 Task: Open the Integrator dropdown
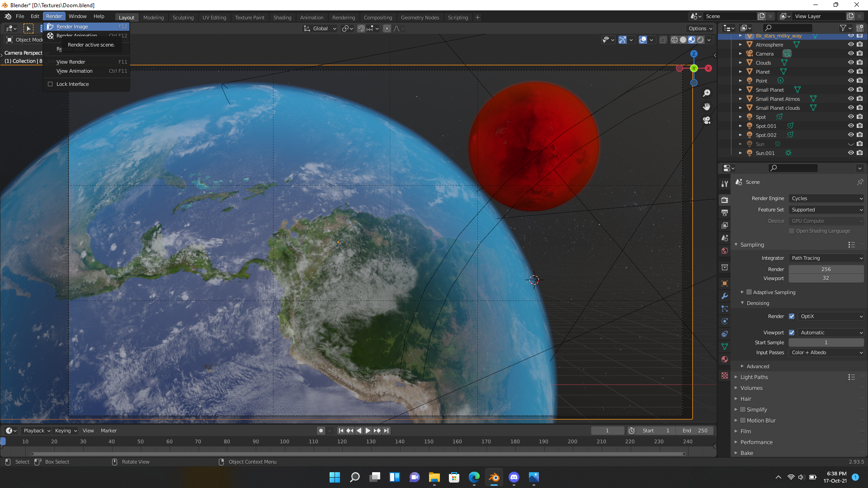826,258
